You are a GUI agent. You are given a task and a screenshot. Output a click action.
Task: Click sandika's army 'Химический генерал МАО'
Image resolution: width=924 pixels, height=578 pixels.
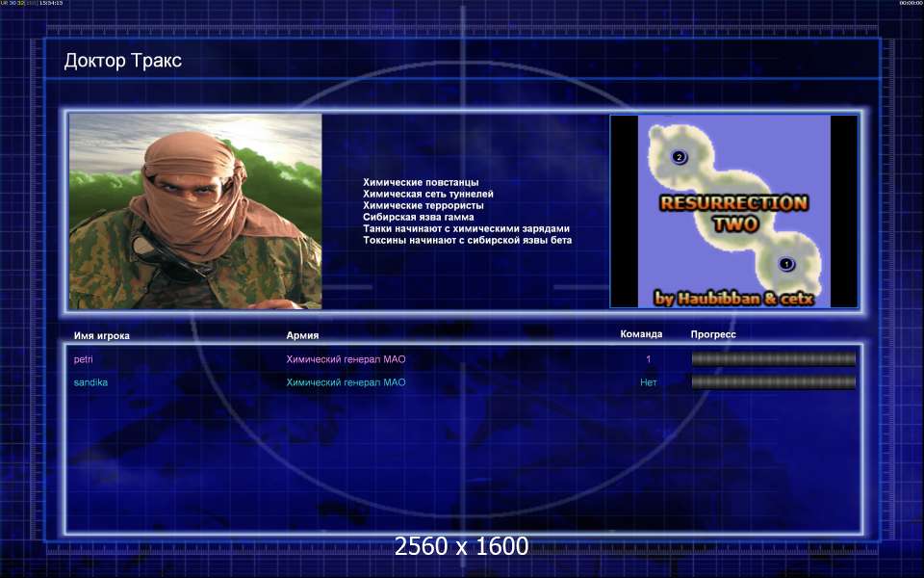pos(346,382)
